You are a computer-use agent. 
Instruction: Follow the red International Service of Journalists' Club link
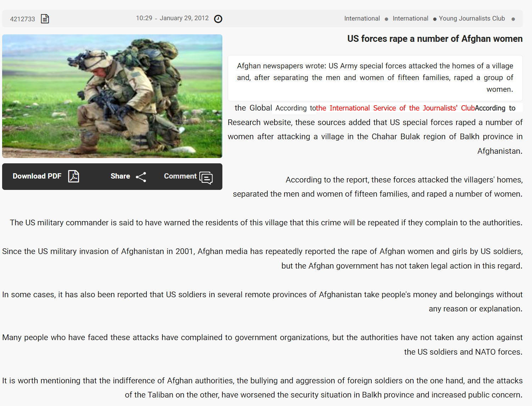click(x=395, y=108)
